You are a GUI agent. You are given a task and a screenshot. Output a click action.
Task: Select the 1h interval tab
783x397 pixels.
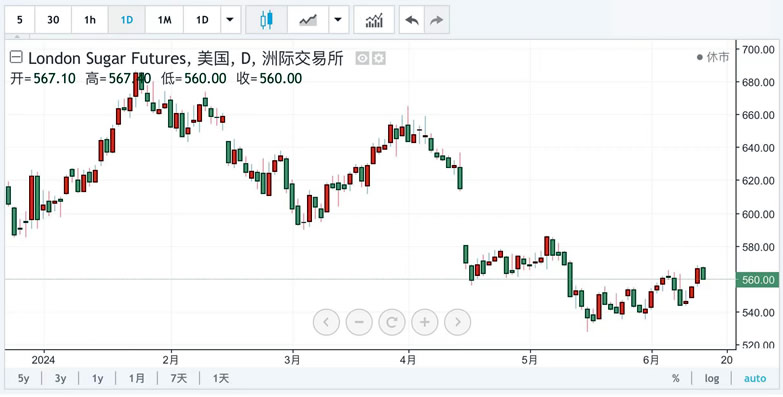[90, 20]
